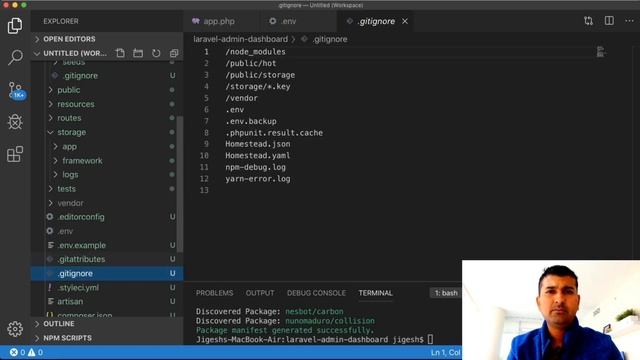Expand the Outline section
This screenshot has height=360, width=640.
107,324
